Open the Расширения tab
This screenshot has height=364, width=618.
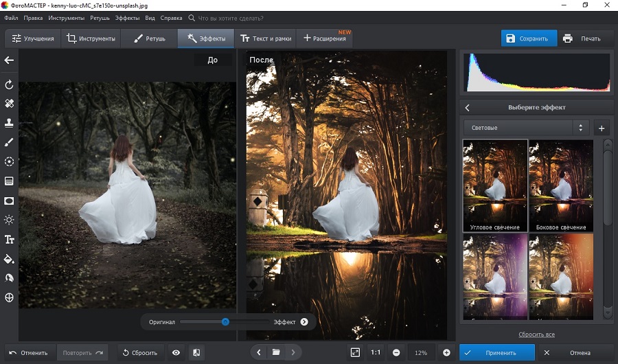[324, 38]
